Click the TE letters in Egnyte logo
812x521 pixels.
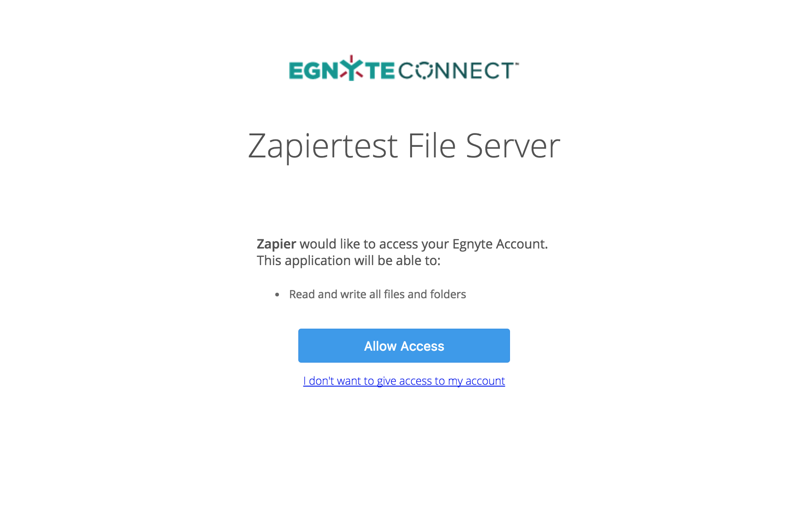tap(380, 71)
